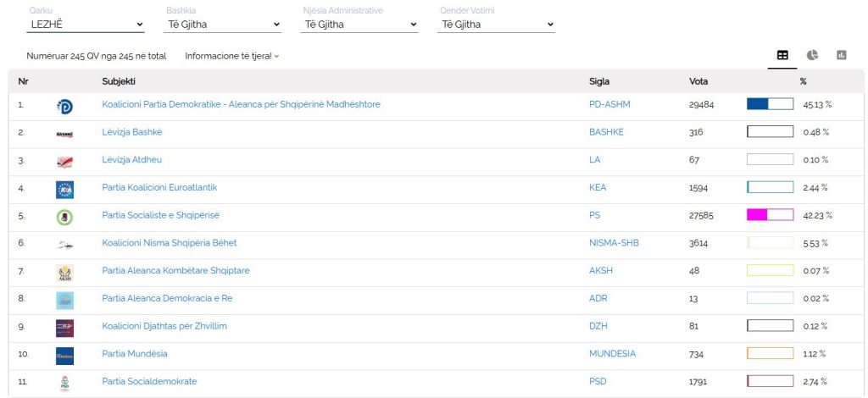
Task: Click the blue PD-ASHM percentage bar
Action: point(770,104)
